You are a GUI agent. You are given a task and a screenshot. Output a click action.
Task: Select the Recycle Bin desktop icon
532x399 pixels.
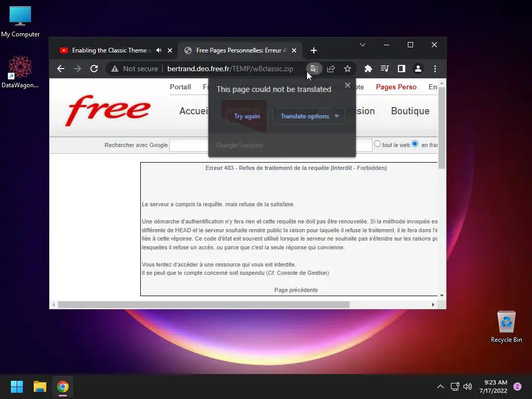[x=506, y=327]
